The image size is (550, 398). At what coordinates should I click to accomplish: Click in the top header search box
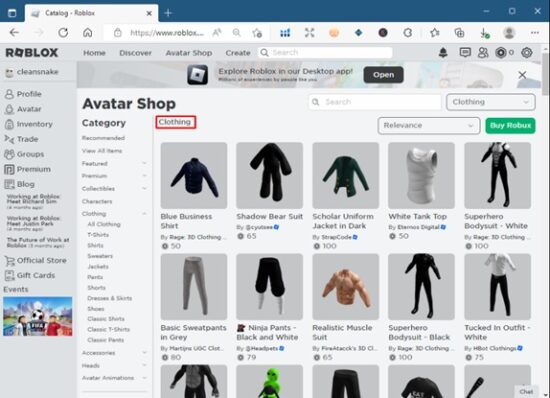point(325,53)
